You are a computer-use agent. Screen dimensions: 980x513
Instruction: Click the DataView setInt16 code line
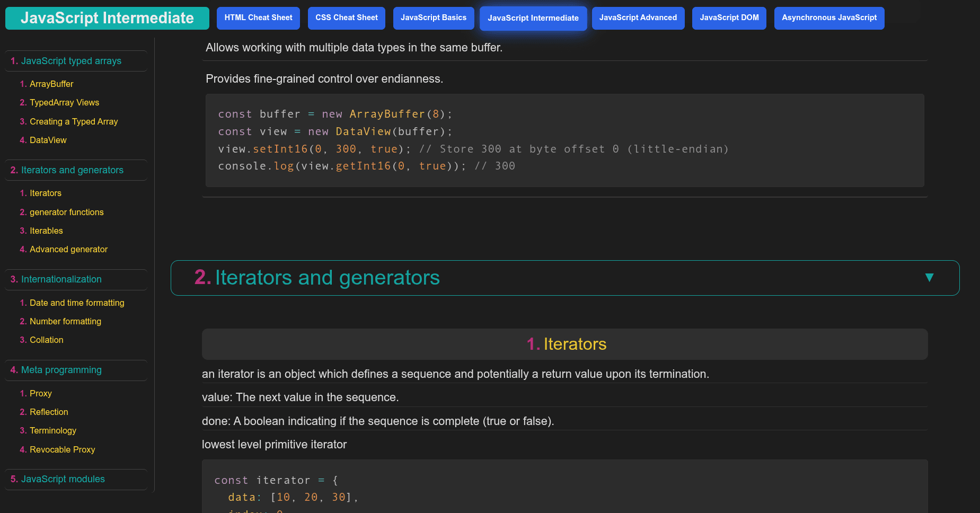473,149
